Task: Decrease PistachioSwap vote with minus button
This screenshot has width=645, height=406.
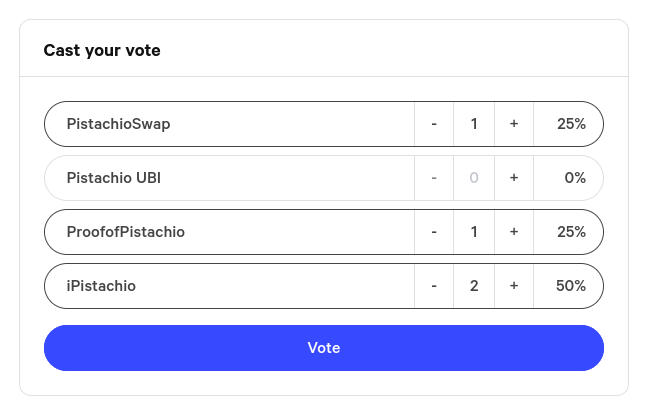Action: coord(434,124)
